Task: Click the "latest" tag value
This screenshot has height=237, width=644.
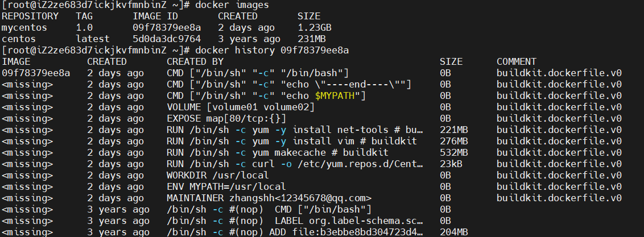Action: click(x=93, y=39)
